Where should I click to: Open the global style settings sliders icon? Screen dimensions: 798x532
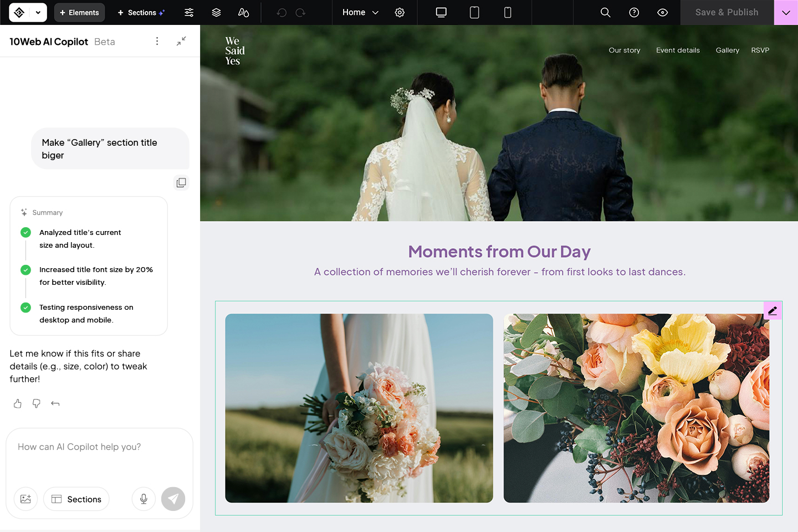coord(188,12)
